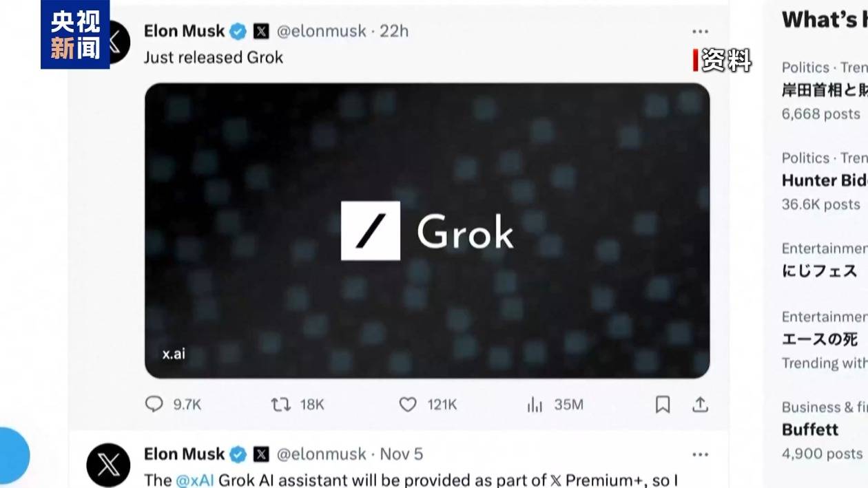The image size is (868, 488).
Task: Open more options on the 22h tweet
Action: pyautogui.click(x=700, y=32)
